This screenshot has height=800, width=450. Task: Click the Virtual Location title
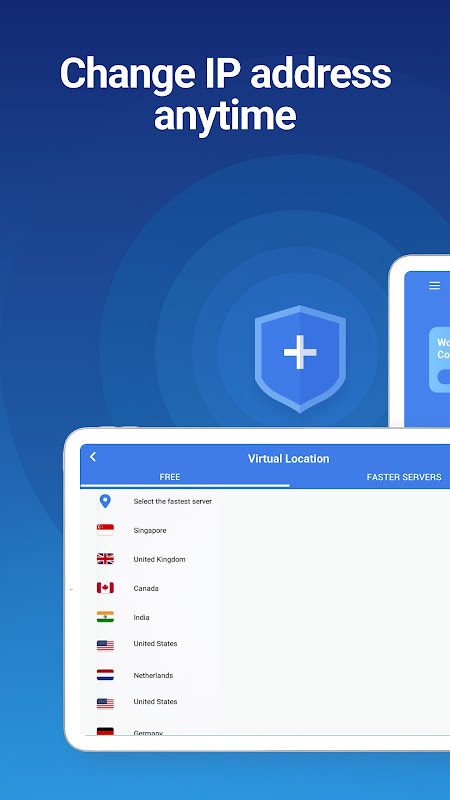pos(288,458)
